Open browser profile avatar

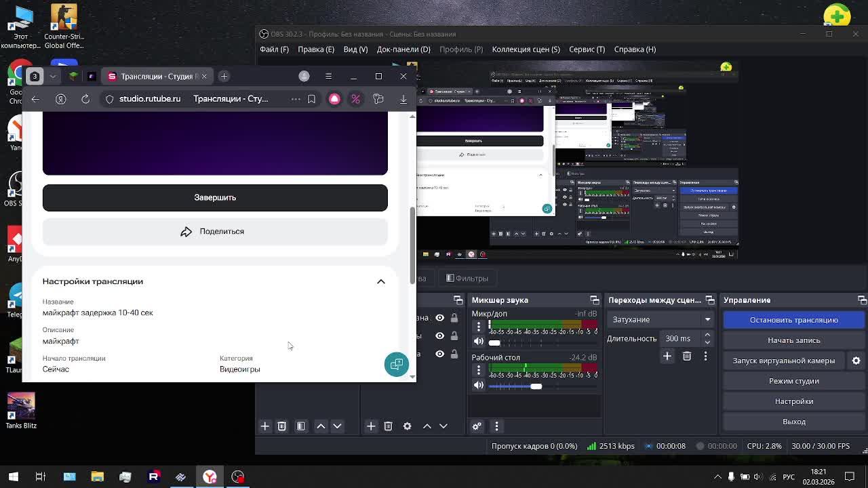coord(304,76)
